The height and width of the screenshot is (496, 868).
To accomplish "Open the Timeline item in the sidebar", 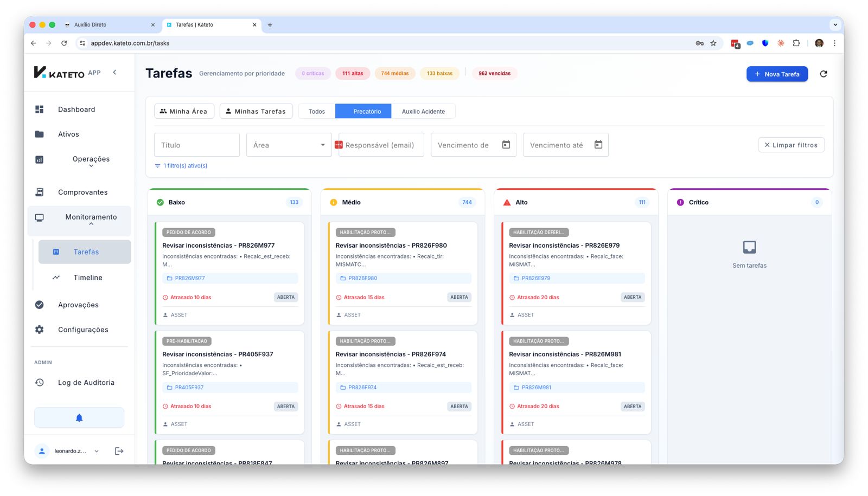I will point(88,278).
